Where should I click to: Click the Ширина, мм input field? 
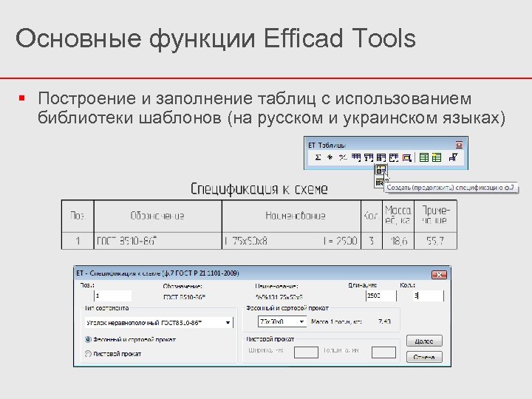[x=306, y=352]
